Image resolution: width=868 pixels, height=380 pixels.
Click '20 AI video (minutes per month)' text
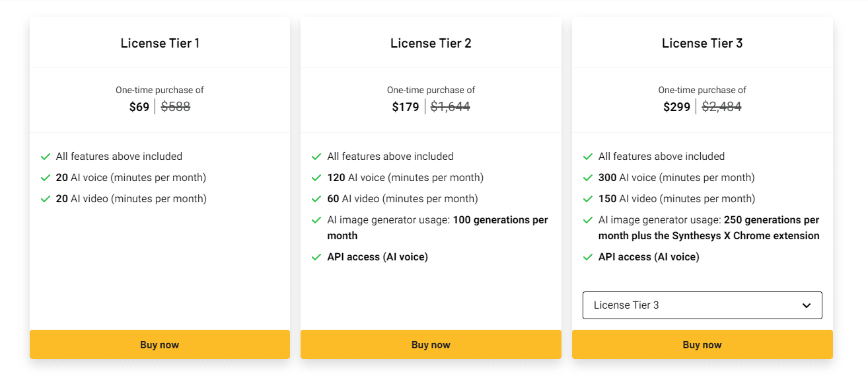click(131, 199)
